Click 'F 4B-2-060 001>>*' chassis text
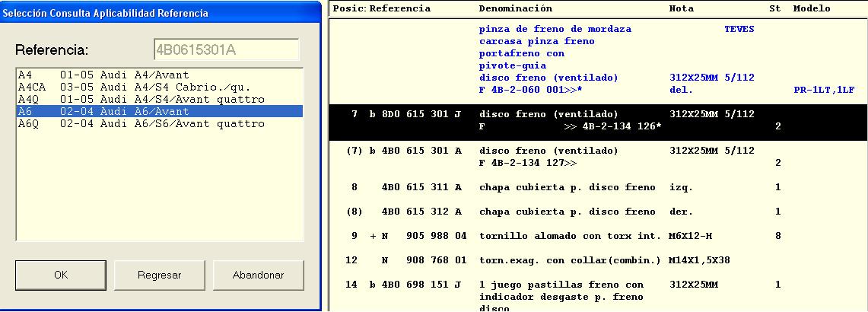The width and height of the screenshot is (868, 312). point(531,90)
